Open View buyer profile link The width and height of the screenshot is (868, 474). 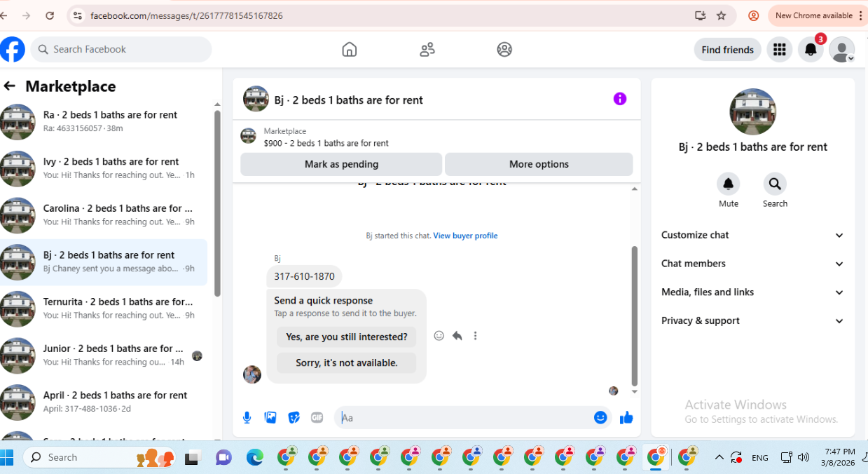465,236
